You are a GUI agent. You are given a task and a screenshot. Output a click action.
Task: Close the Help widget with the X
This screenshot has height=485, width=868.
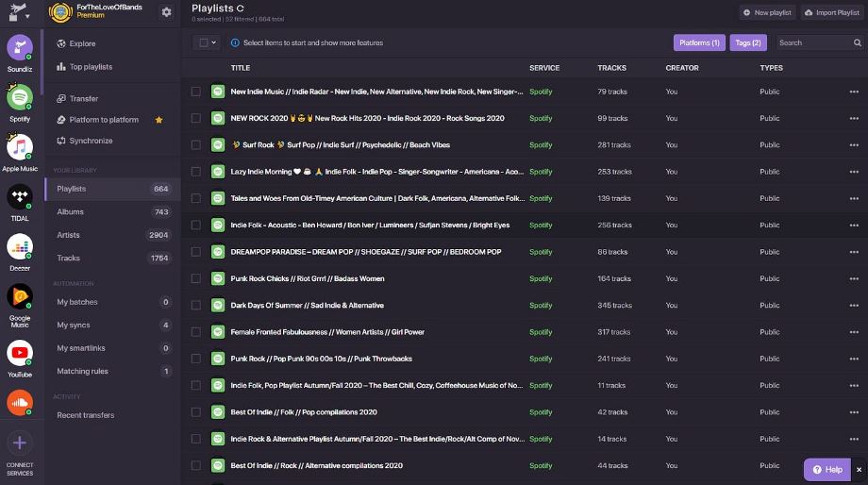point(859,470)
